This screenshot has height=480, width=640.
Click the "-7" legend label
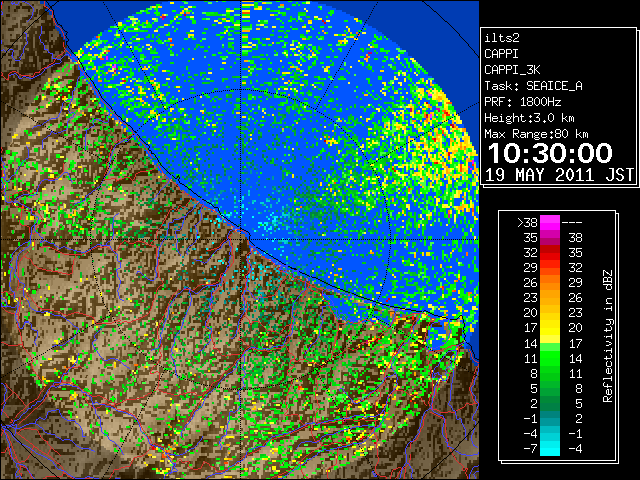530,449
